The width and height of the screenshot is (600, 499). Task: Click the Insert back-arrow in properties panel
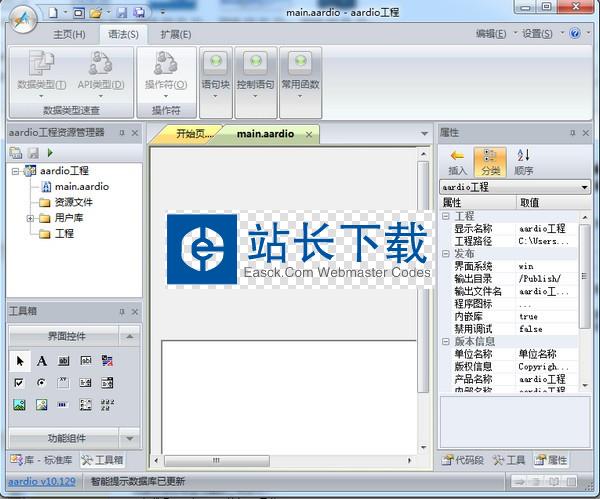point(457,162)
